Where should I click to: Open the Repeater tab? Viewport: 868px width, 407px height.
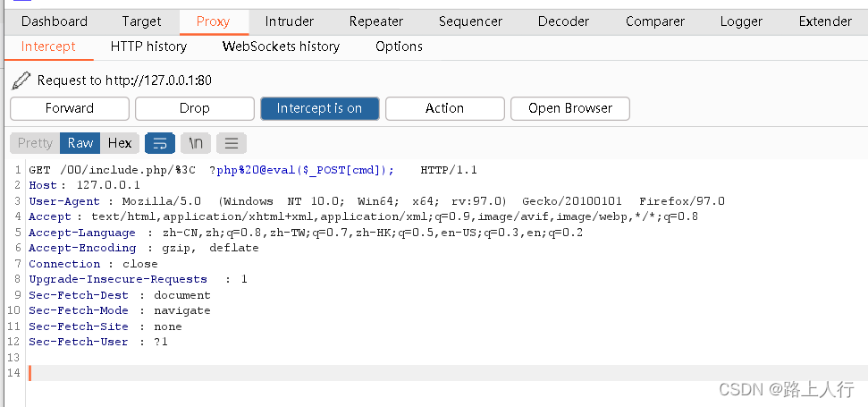click(376, 21)
